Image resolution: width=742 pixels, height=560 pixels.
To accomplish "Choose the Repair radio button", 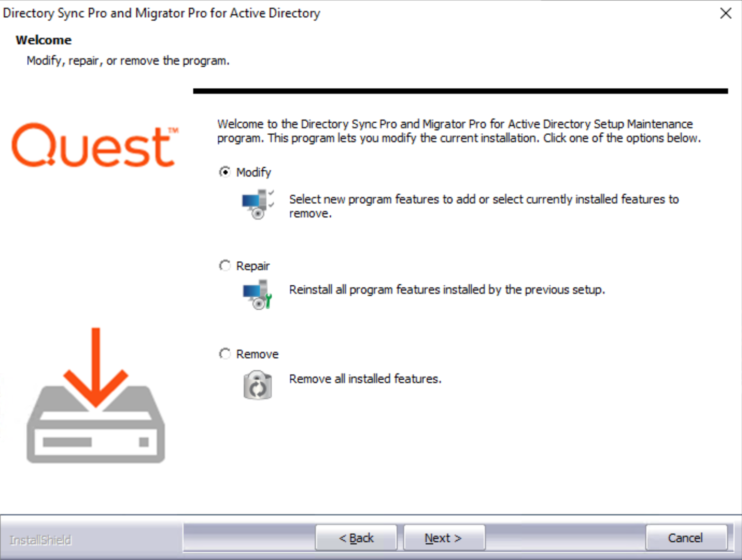I will point(225,265).
